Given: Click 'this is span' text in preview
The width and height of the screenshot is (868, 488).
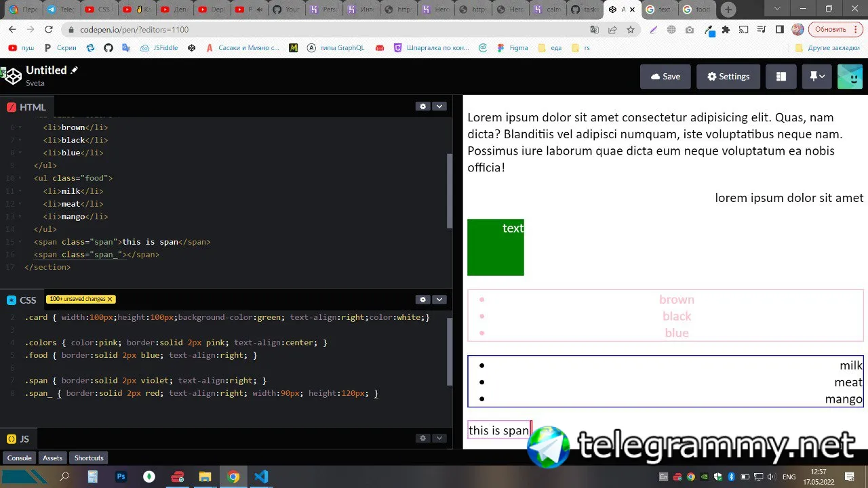Looking at the screenshot, I should tap(498, 430).
